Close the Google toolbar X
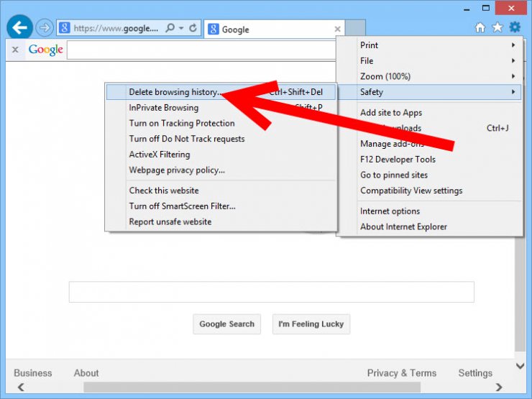The width and height of the screenshot is (532, 399). tap(15, 50)
